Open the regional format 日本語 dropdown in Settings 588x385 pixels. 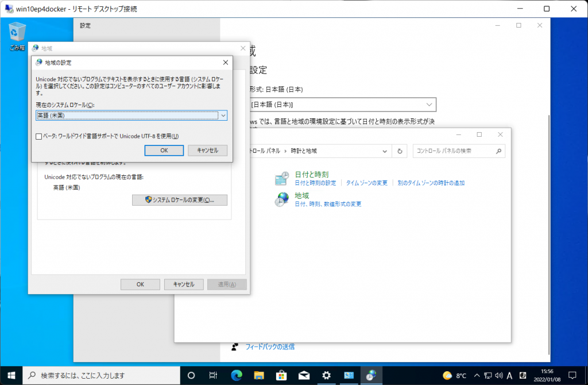click(x=343, y=105)
